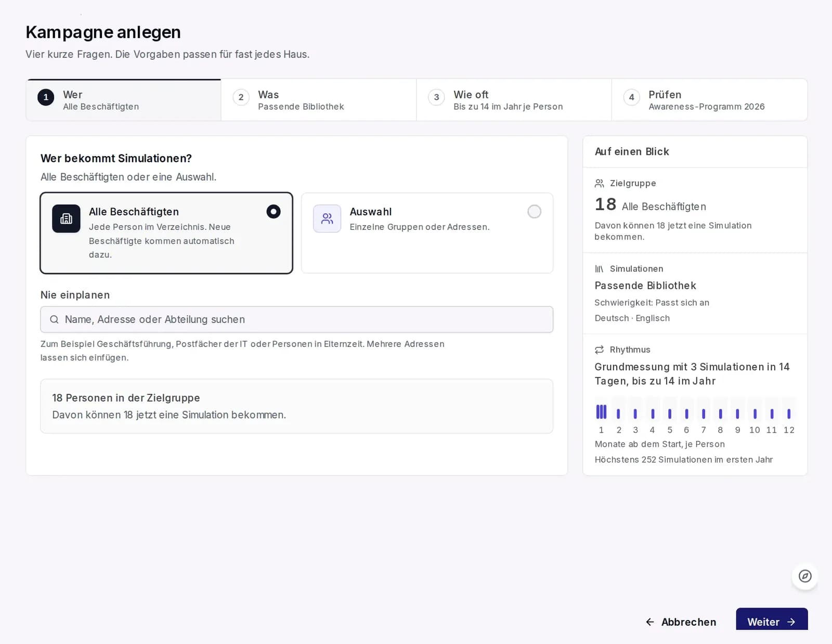Click the Rhythmus repeat icon
Image resolution: width=832 pixels, height=644 pixels.
point(600,350)
